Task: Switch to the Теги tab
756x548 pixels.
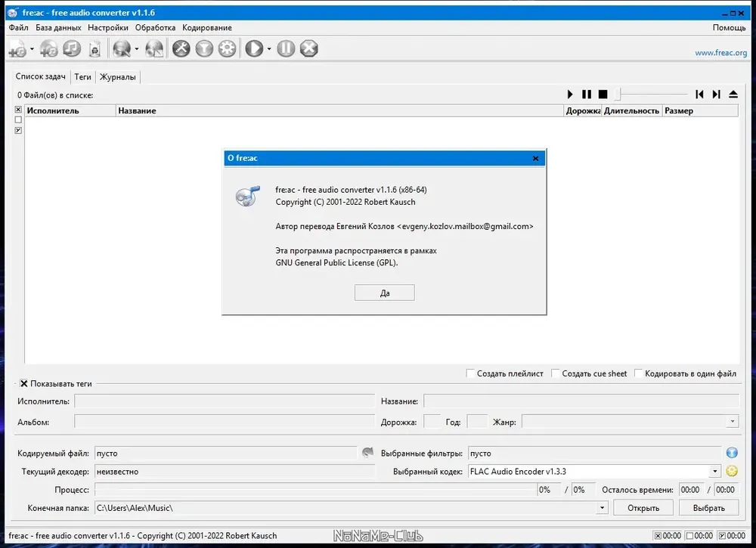Action: 82,76
